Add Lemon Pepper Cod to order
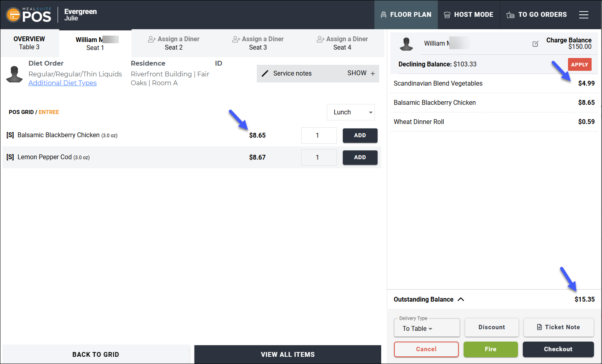 click(x=360, y=158)
